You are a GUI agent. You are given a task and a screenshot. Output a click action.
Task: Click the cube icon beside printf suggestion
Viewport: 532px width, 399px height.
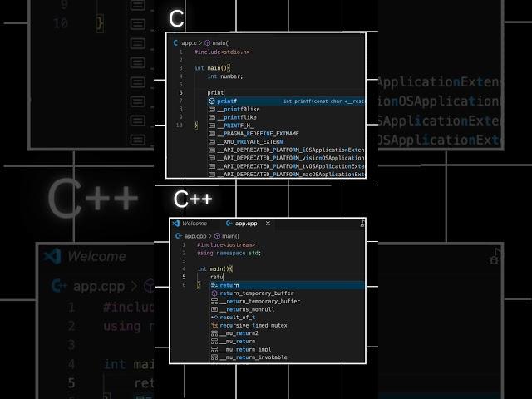212,101
